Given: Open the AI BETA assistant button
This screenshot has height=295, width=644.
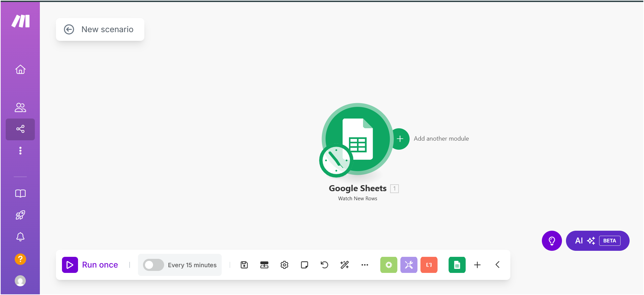Looking at the screenshot, I should coord(598,241).
